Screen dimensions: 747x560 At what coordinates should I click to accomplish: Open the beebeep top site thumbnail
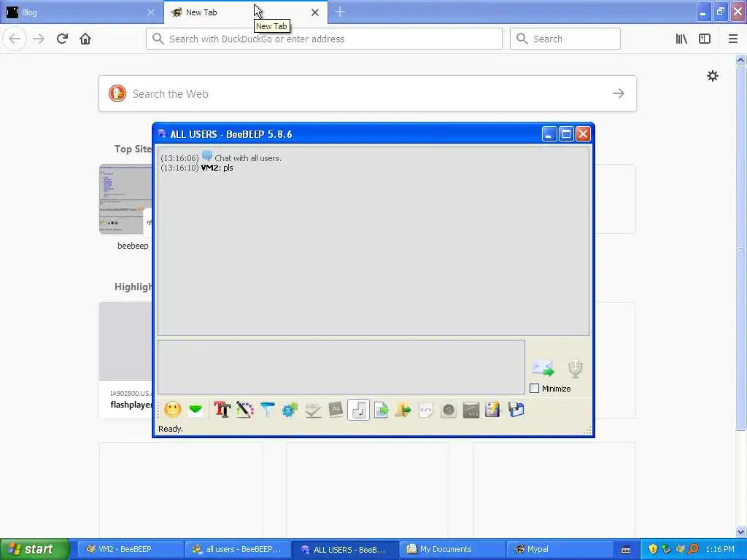(x=125, y=199)
